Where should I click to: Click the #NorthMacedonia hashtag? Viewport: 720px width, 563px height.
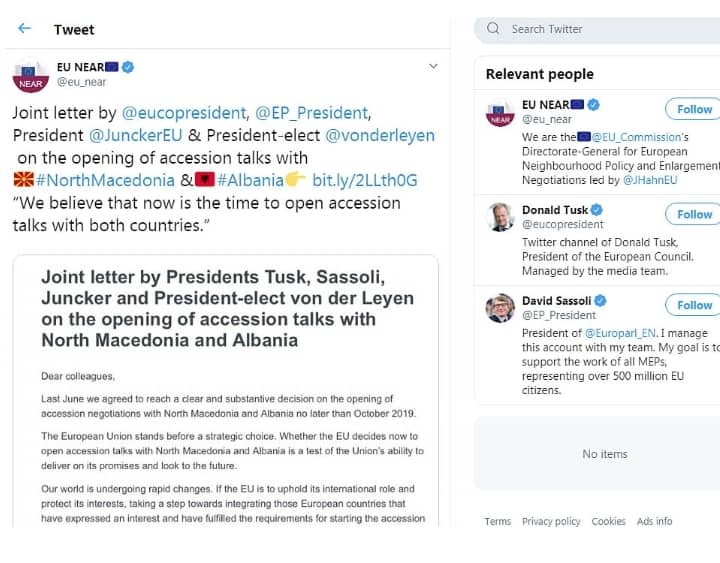tap(105, 180)
